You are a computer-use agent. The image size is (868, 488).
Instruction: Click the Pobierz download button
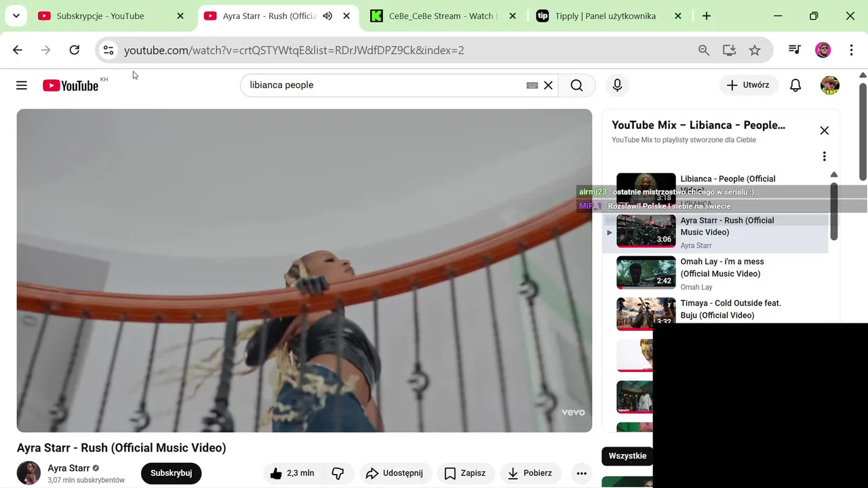click(x=530, y=473)
